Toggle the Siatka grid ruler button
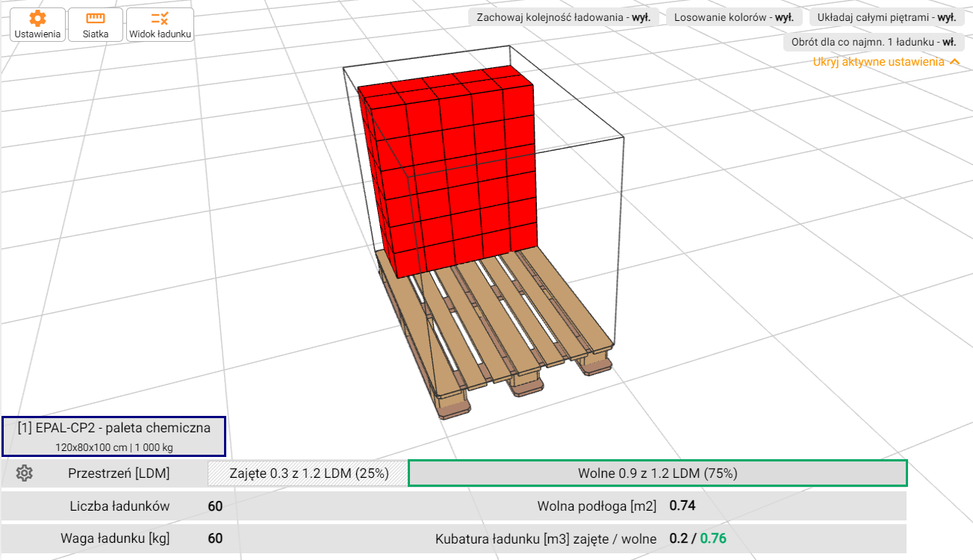 tap(96, 25)
